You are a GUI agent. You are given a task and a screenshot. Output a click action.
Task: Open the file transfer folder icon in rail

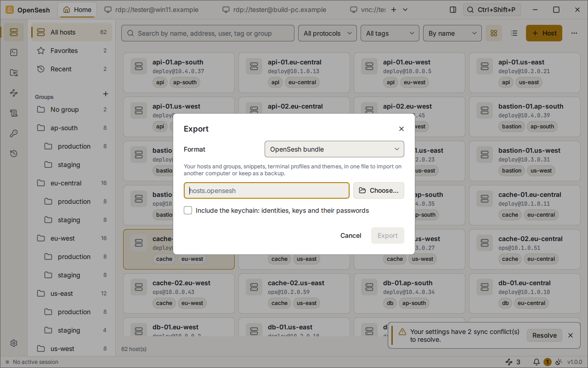click(14, 73)
